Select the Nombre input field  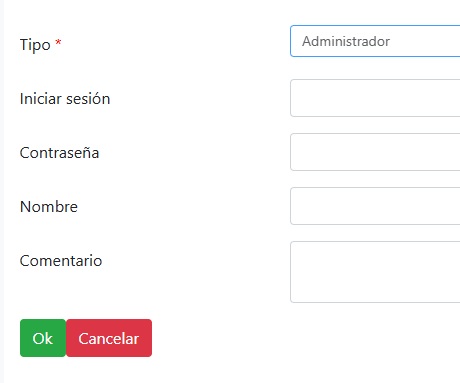pyautogui.click(x=375, y=206)
